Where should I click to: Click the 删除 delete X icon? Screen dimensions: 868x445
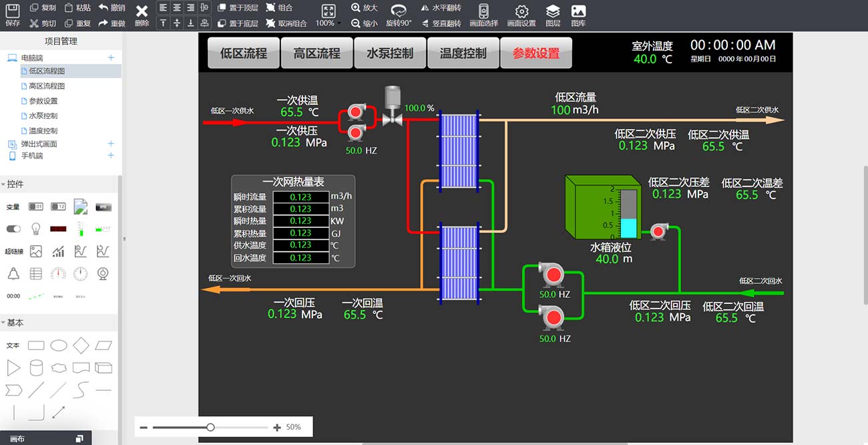pos(142,12)
